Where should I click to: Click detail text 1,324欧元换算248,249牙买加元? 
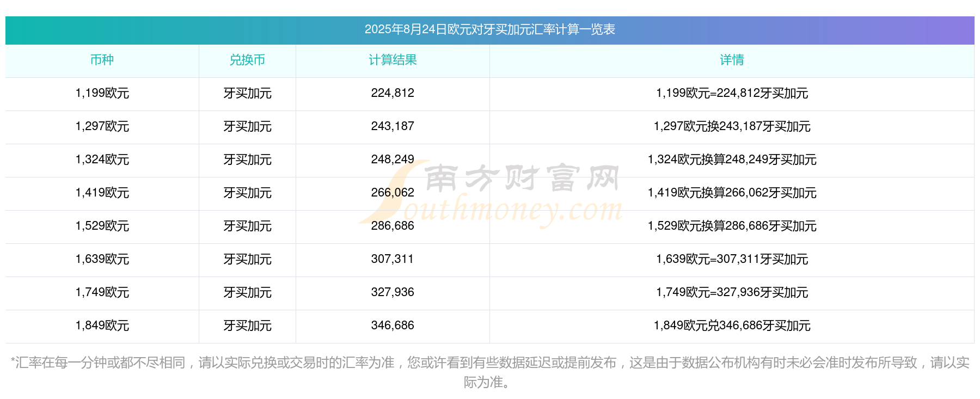coord(732,159)
